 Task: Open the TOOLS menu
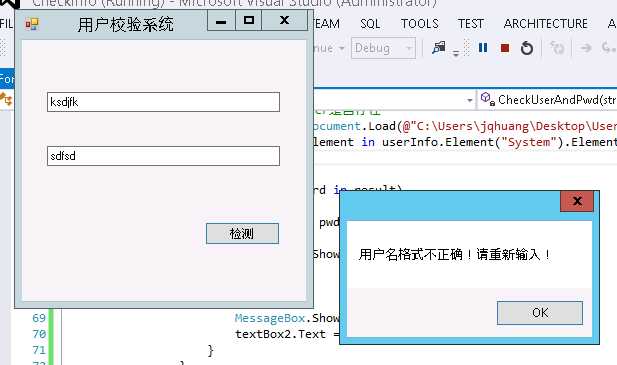(x=419, y=24)
